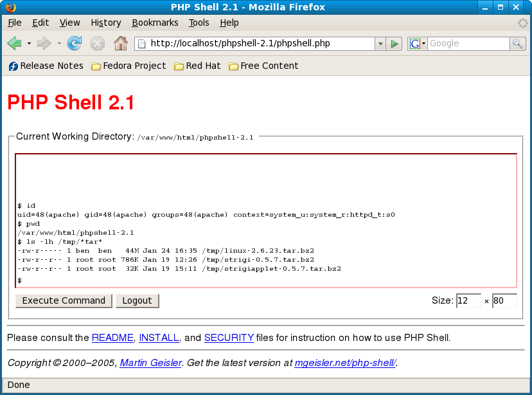Reload the page with the Refresh icon
532x395 pixels.
point(75,43)
